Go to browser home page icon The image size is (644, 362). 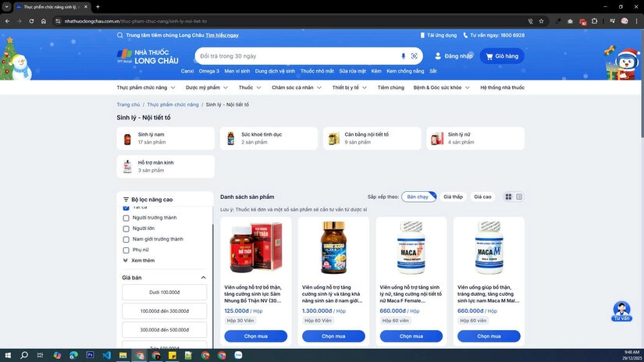click(44, 21)
